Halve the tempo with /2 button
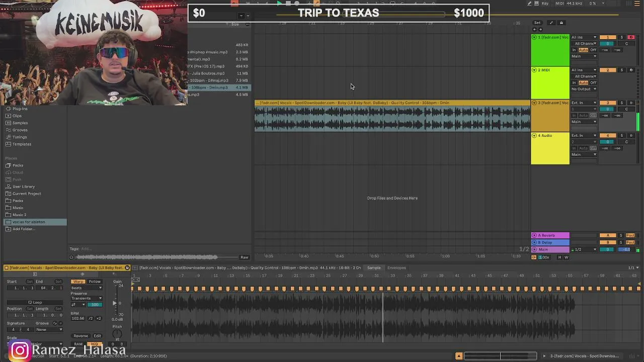The height and width of the screenshot is (362, 644). point(91,318)
